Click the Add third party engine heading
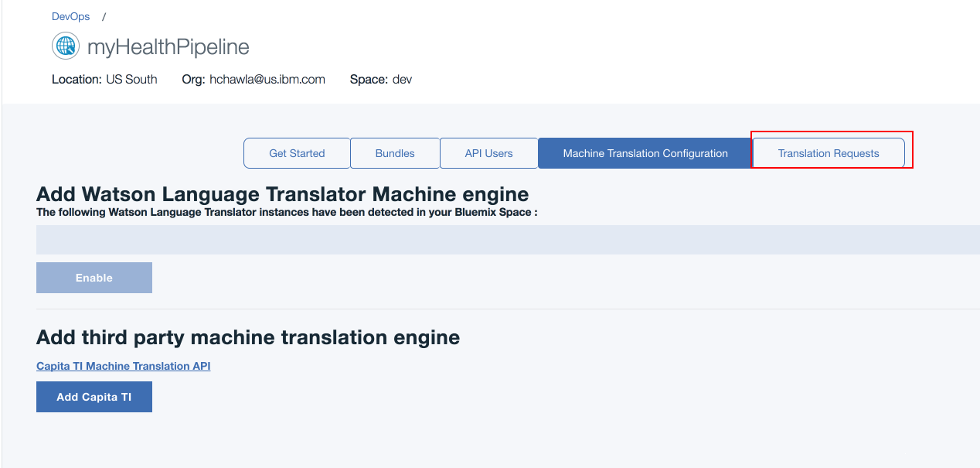This screenshot has width=980, height=468. point(248,337)
